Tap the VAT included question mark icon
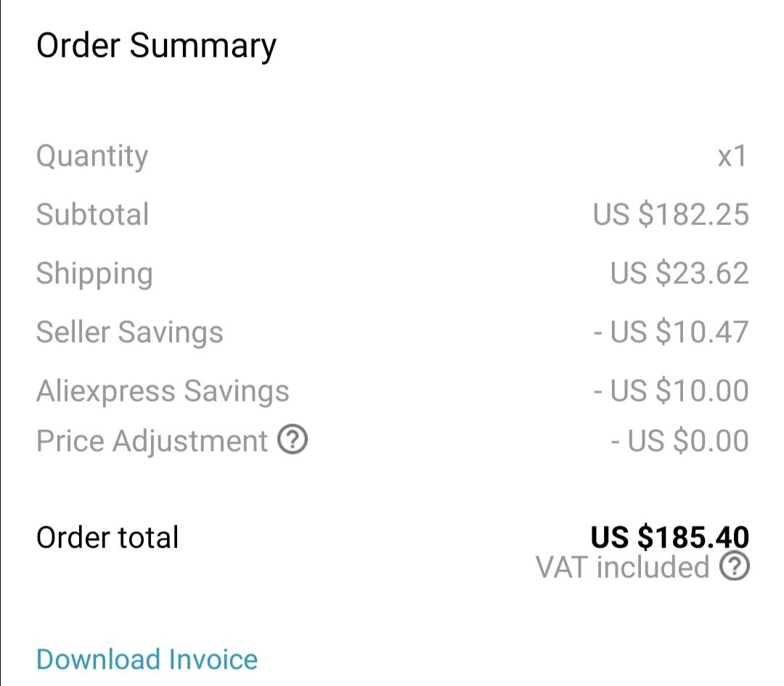This screenshot has height=686, width=784. point(735,566)
